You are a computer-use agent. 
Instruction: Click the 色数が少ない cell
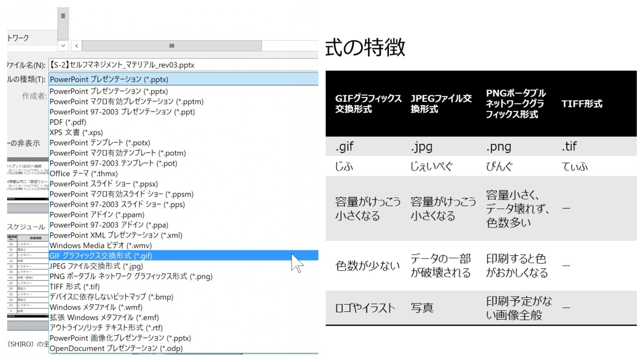pos(368,266)
